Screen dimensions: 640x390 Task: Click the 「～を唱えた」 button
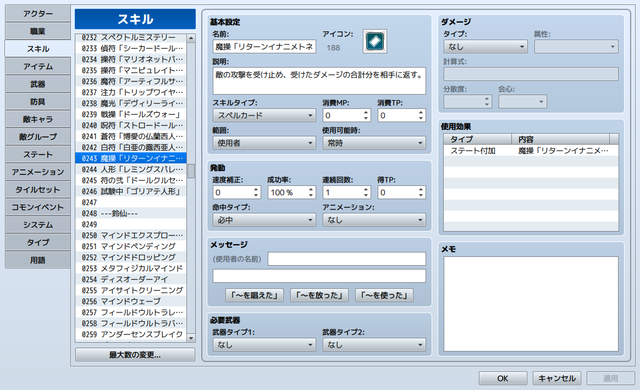[254, 295]
